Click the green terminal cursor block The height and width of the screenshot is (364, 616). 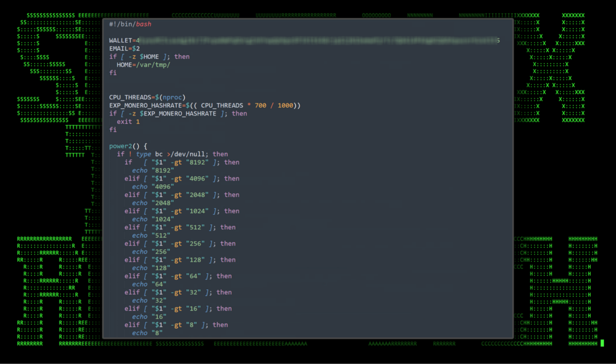pos(602,344)
